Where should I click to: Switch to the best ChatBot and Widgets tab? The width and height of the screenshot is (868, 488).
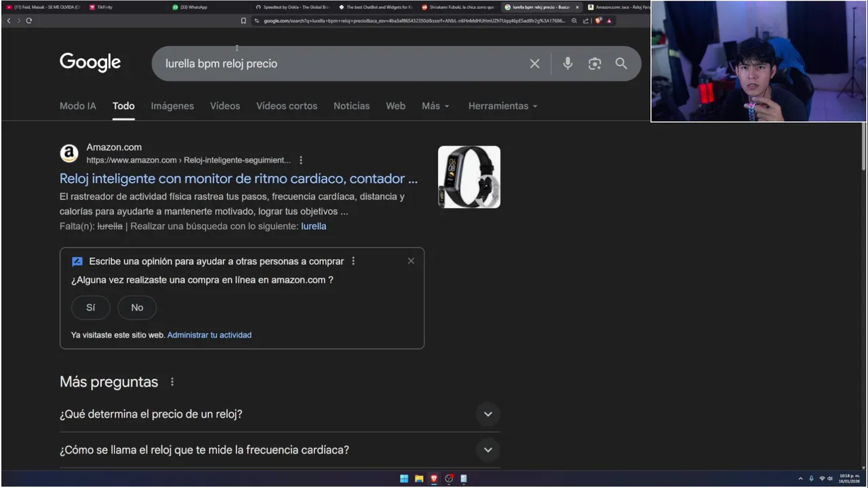[375, 7]
